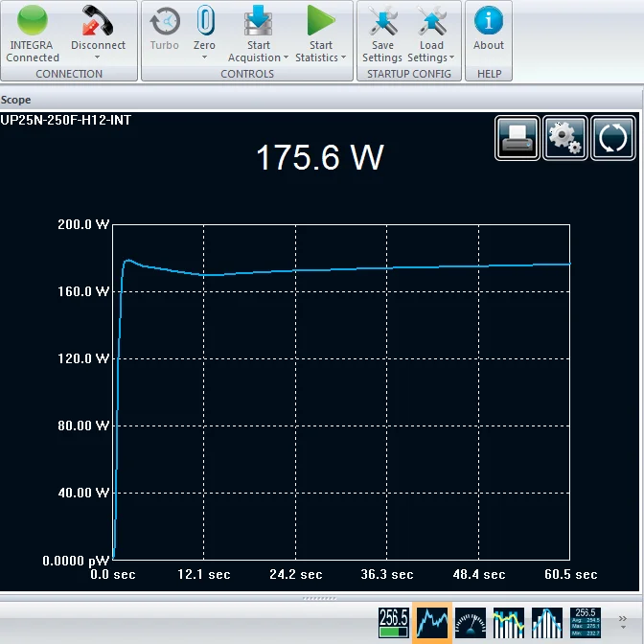
Task: Switch to averaging bar chart view
Action: pos(508,621)
